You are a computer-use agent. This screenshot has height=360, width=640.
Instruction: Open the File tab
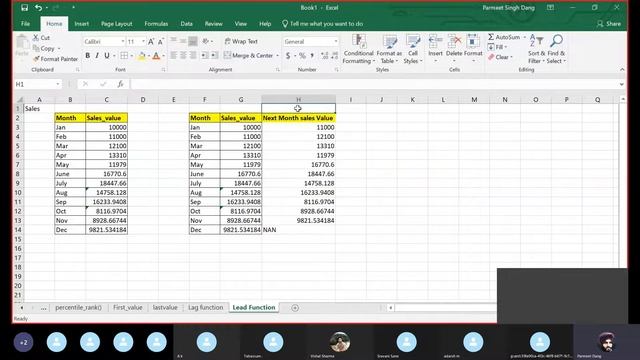[25, 24]
